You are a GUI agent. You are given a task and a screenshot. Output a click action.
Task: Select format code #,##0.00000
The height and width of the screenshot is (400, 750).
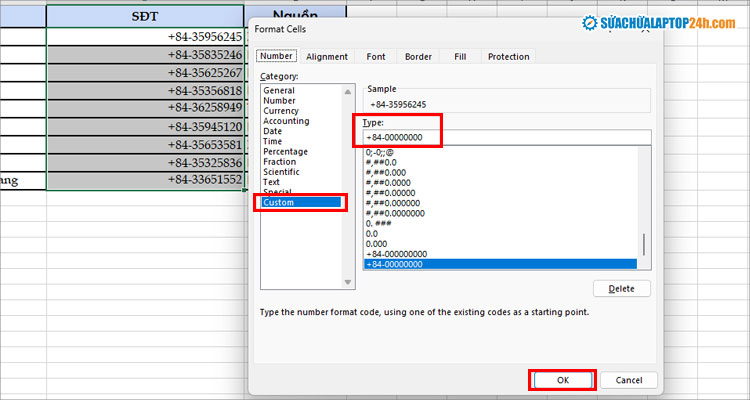click(390, 193)
